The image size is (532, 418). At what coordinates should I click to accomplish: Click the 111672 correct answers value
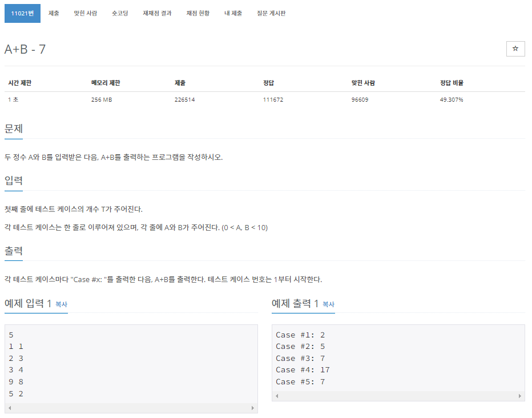273,100
